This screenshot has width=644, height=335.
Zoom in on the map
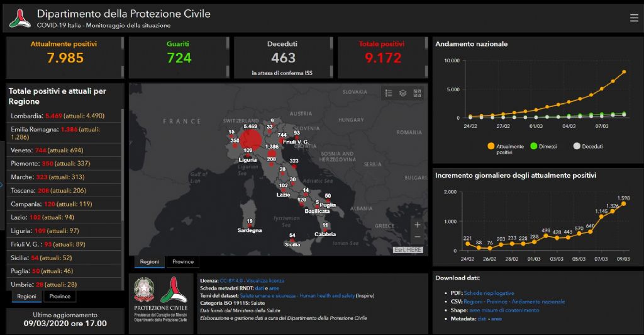[418, 224]
